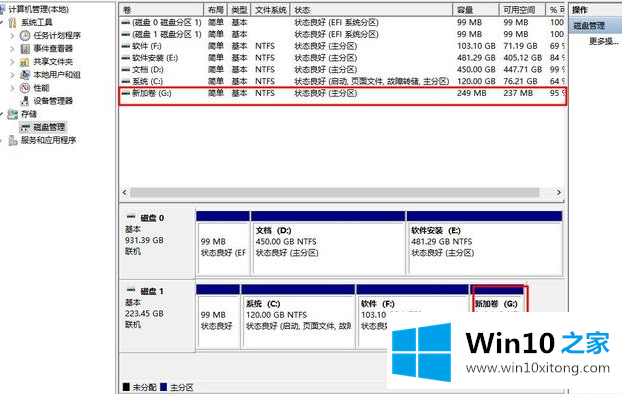Screen dimensions: 622x394
Task: Select 99 MB EFI partition on 磁盘 1
Action: click(218, 316)
